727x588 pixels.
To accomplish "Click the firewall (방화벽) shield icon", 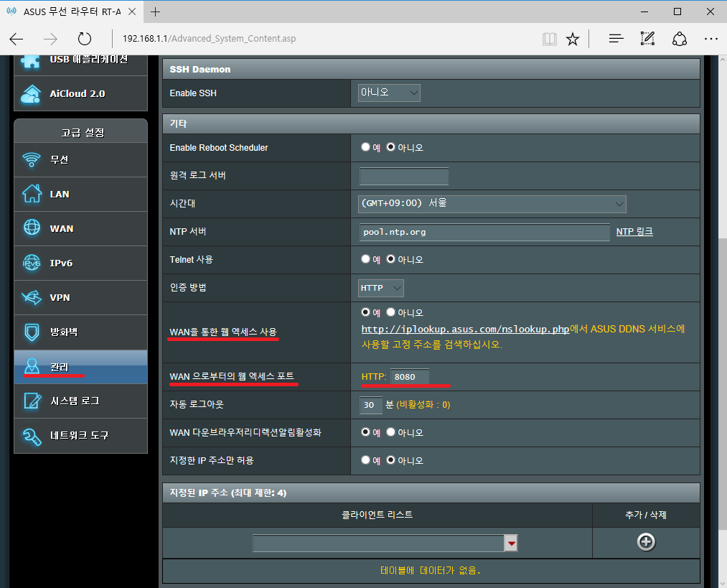I will tap(32, 332).
